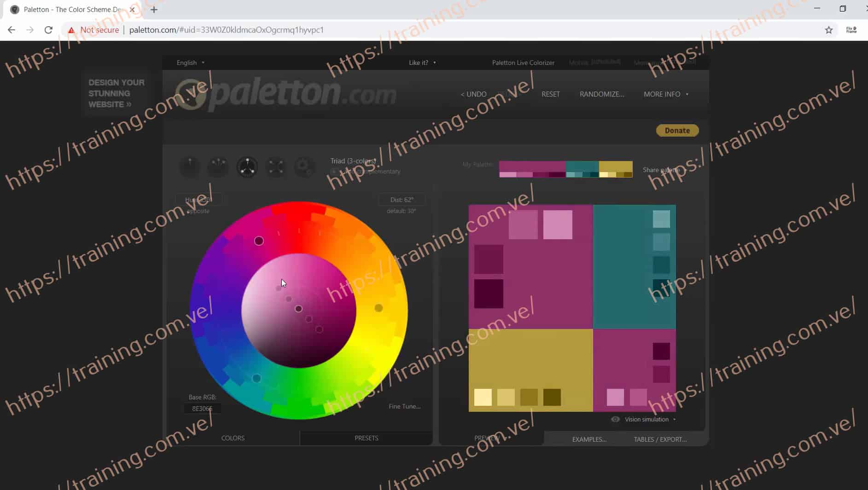The height and width of the screenshot is (490, 868).
Task: Select the Adjacent colors scheme icon
Action: pos(218,167)
